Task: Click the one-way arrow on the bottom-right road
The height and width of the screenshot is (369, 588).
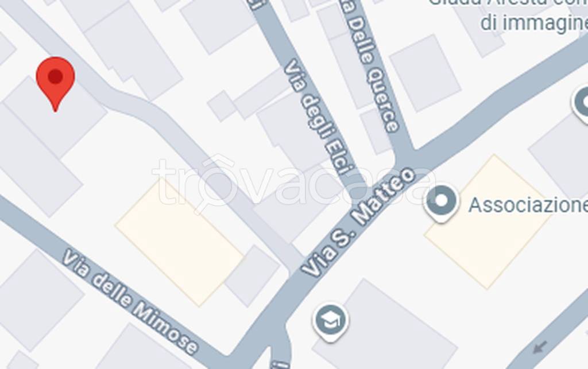Action: point(540,347)
